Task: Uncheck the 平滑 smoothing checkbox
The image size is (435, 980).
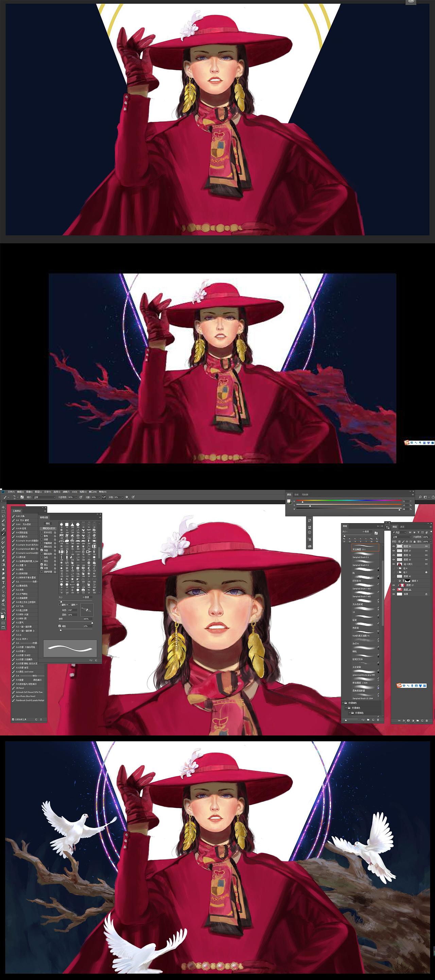Action: point(41,568)
